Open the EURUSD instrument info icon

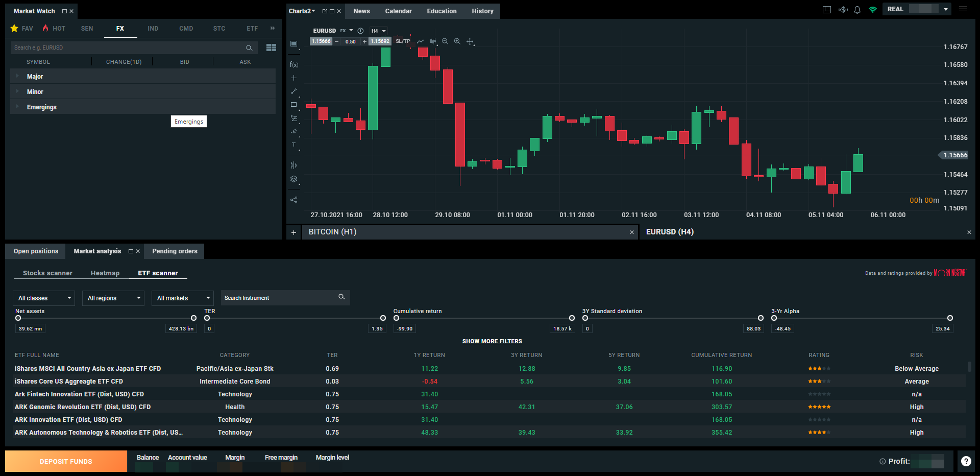360,31
